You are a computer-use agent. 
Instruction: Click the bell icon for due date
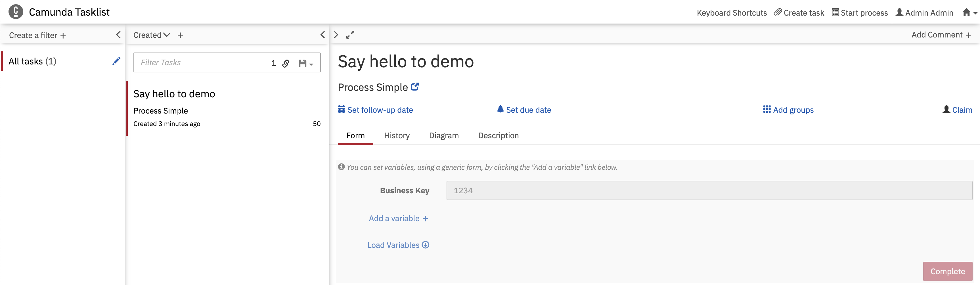point(500,109)
